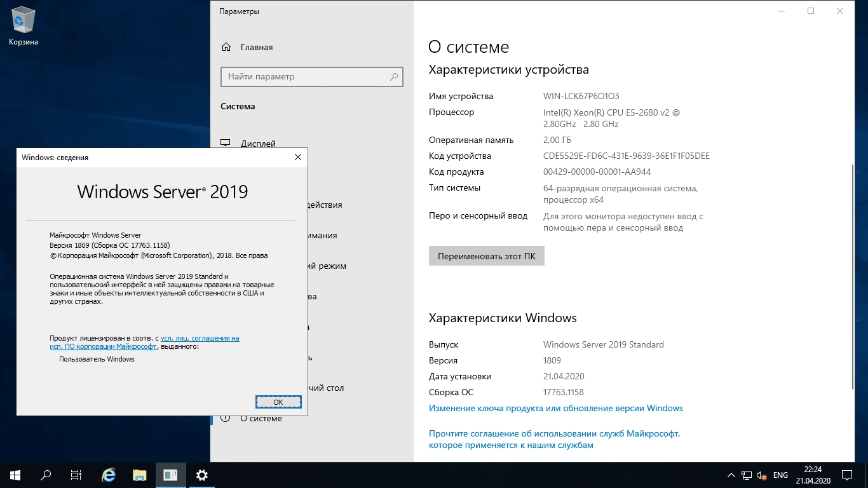Image resolution: width=868 pixels, height=488 pixels.
Task: Click Переименовать этот ПК button
Action: (x=487, y=256)
